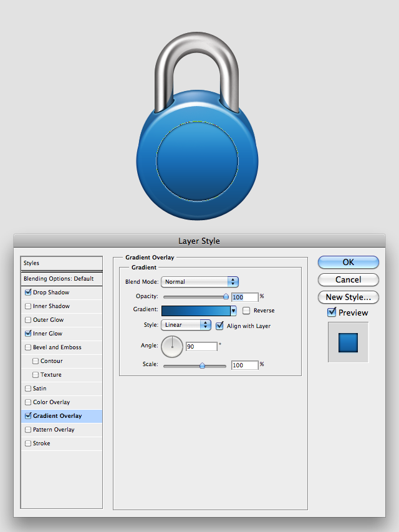
Task: Select Blending Options: Default
Action: pyautogui.click(x=62, y=279)
